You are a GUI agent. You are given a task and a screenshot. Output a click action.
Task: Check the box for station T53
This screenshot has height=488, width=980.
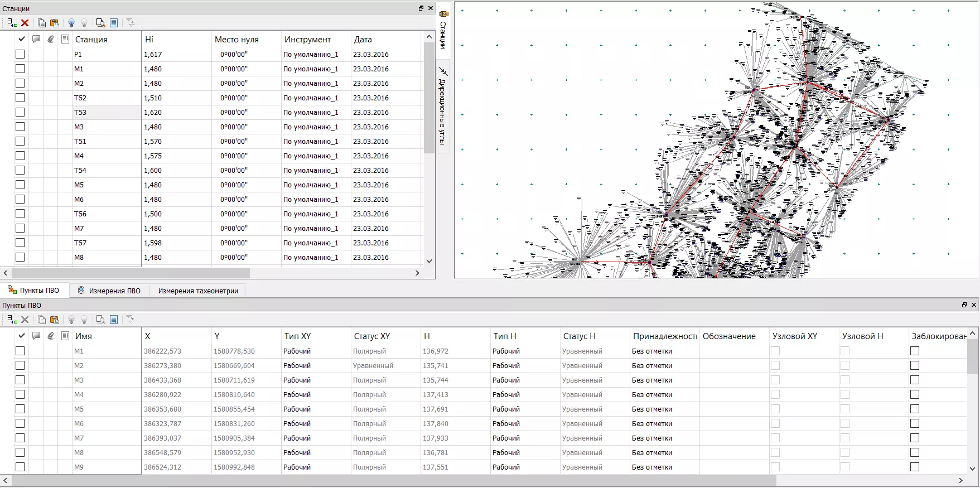[x=20, y=112]
